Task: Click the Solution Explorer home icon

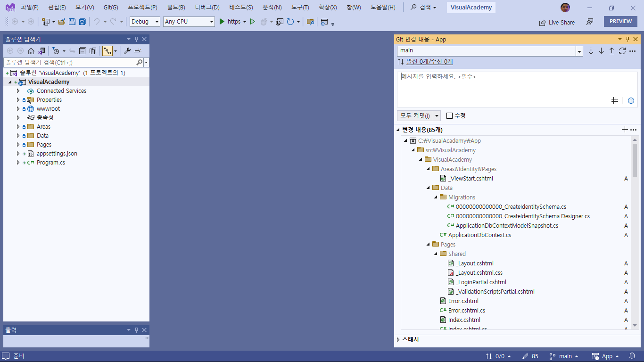Action: click(x=31, y=51)
